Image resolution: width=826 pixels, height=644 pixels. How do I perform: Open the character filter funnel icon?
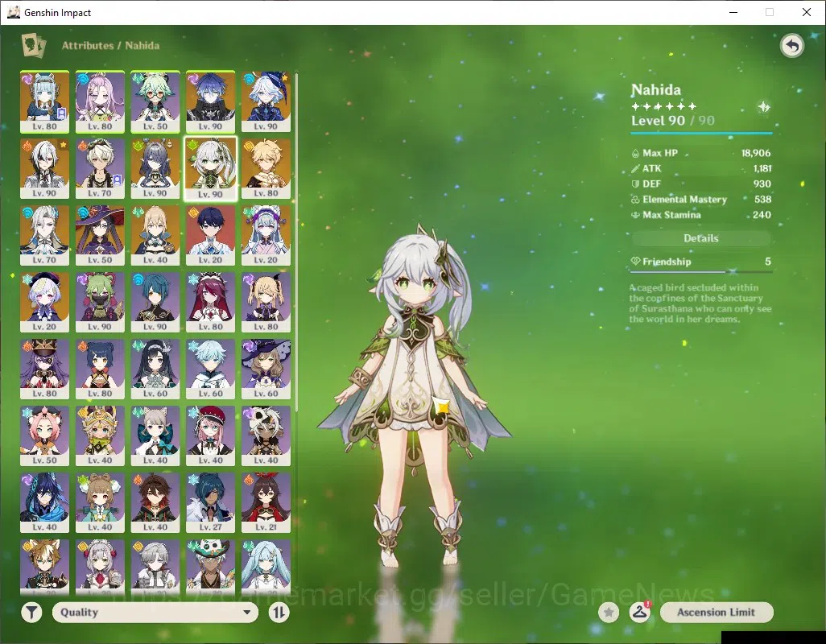tap(31, 613)
